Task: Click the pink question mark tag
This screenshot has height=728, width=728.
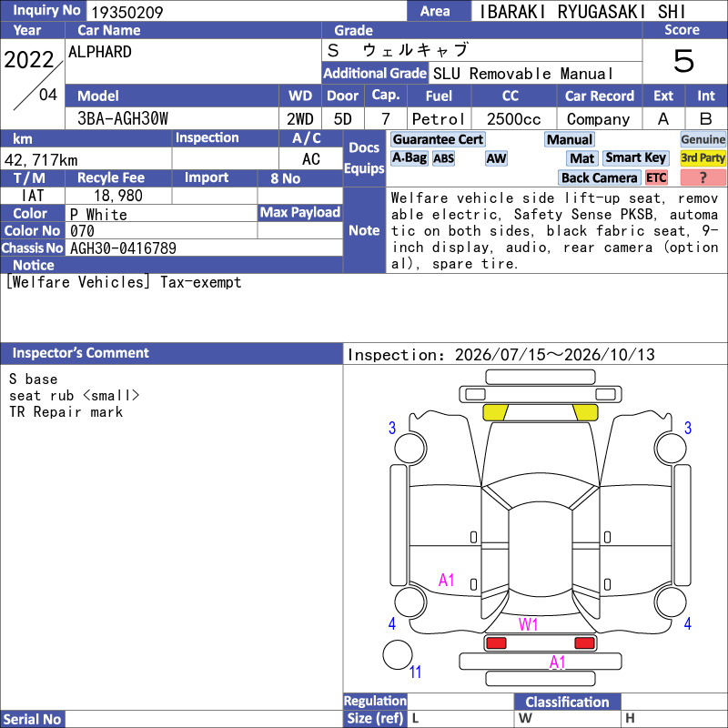Action: click(x=703, y=177)
